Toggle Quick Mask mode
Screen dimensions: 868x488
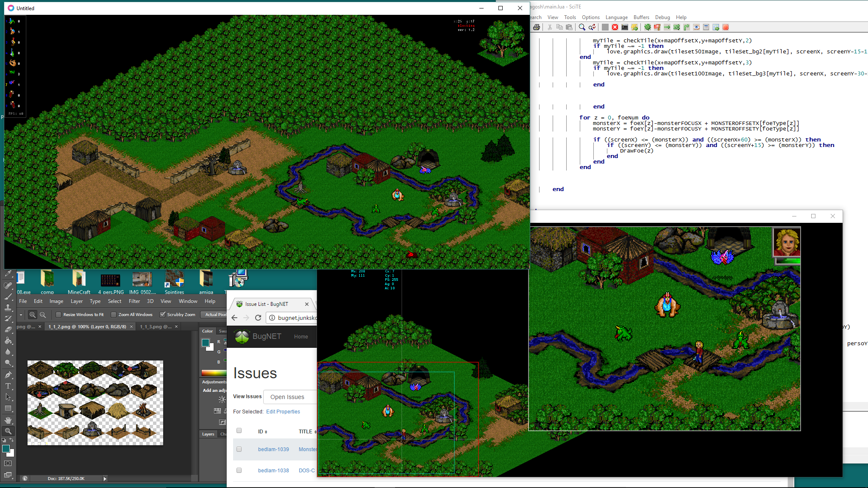(x=8, y=463)
